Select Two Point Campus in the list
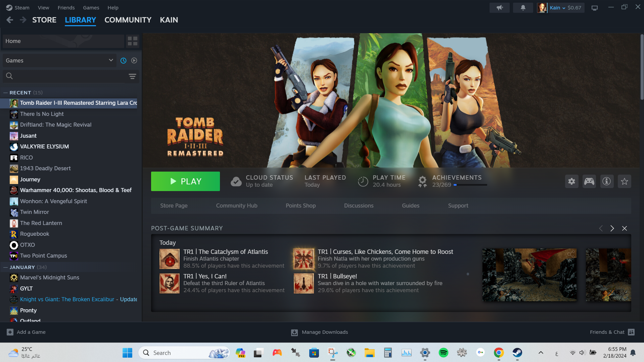Viewport: 644px width, 362px height. coord(43,256)
